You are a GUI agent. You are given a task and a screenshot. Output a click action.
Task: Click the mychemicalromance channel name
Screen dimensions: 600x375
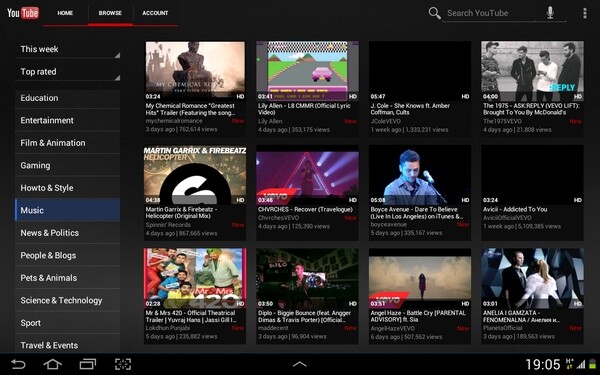174,121
